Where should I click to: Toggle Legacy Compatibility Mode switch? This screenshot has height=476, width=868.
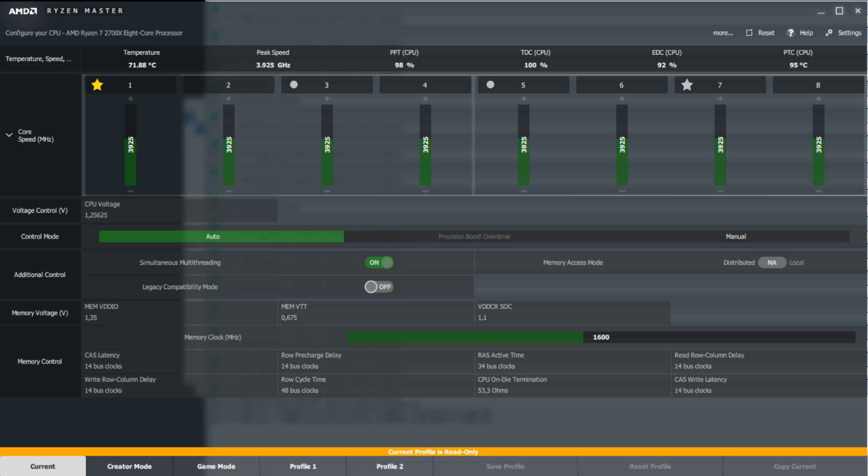tap(379, 287)
